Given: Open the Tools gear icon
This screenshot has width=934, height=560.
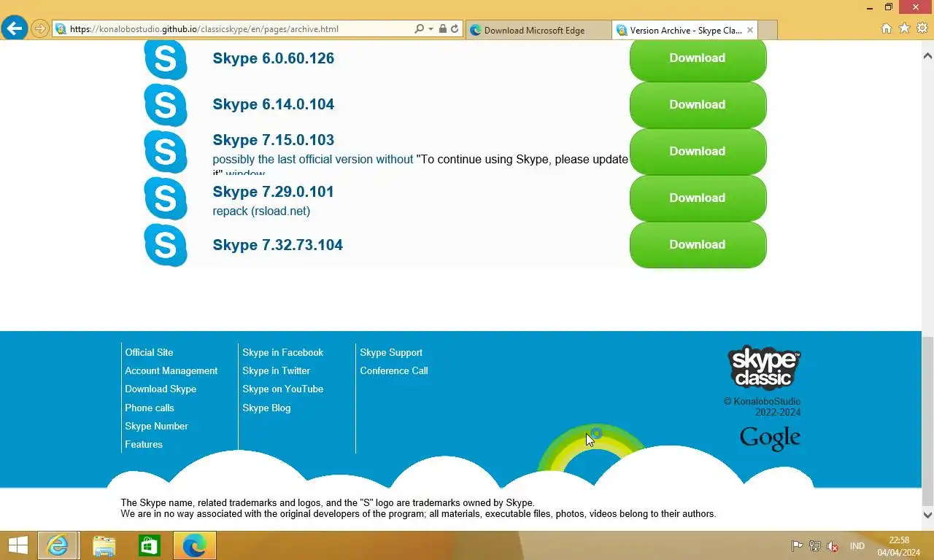Looking at the screenshot, I should coord(922,28).
